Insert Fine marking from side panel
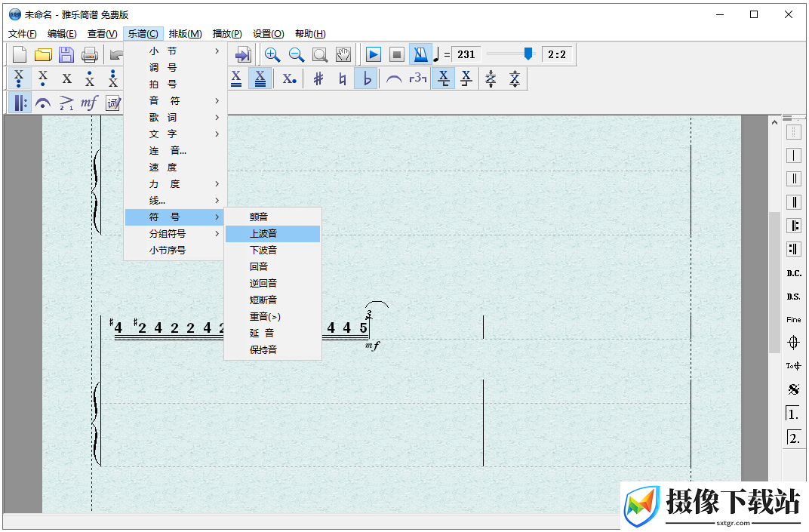This screenshot has height=532, width=809. point(793,319)
